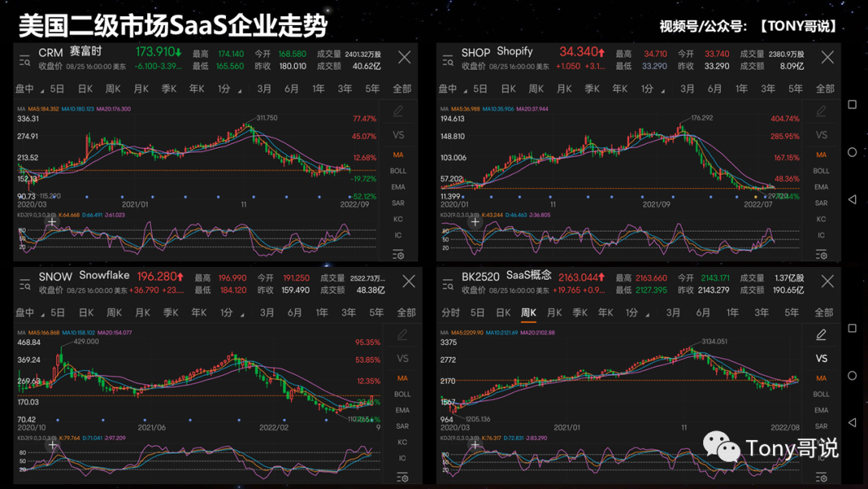The width and height of the screenshot is (868, 489).
Task: Open the search menu icon in SHOP panel
Action: 448,60
